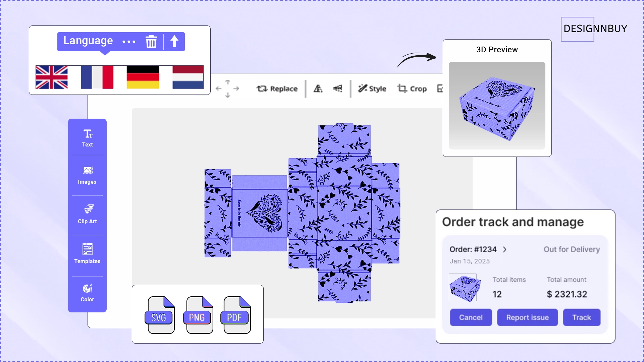The image size is (644, 362).
Task: Download the SVG file format
Action: pyautogui.click(x=160, y=315)
